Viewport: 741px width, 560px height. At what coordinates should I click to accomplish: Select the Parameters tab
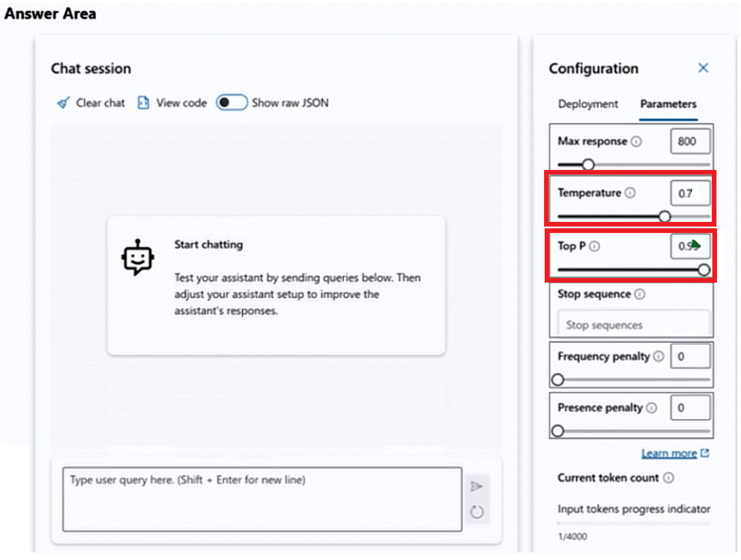668,104
